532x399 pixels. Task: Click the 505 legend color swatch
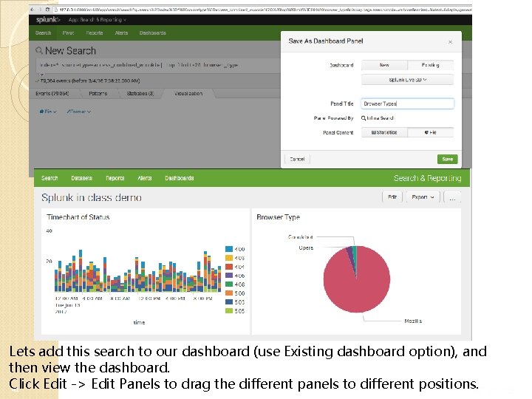229,311
